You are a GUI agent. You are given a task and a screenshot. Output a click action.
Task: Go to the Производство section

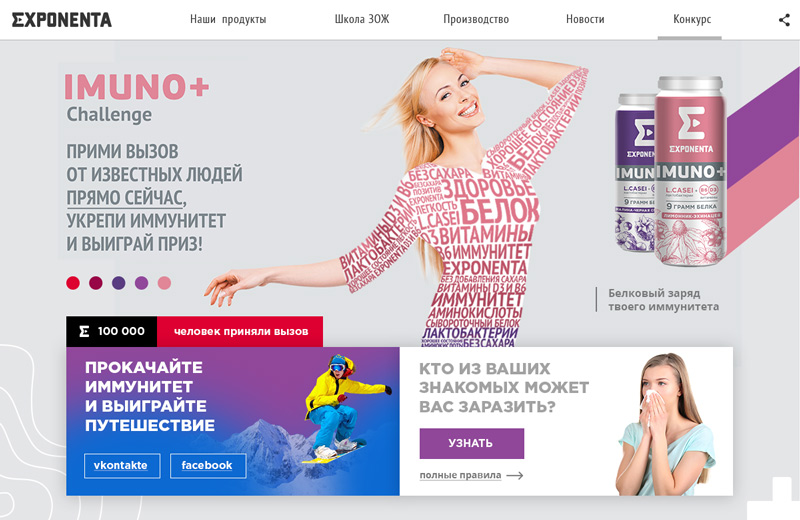476,19
